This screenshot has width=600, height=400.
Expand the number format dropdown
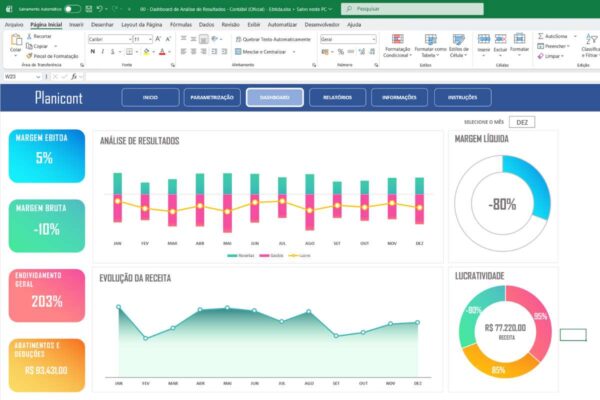pos(373,39)
